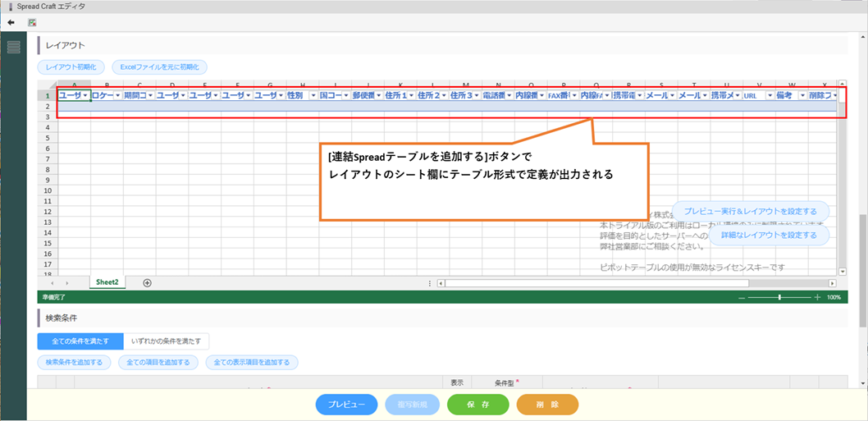Click the プレビュー button
This screenshot has width=868, height=421.
click(346, 405)
